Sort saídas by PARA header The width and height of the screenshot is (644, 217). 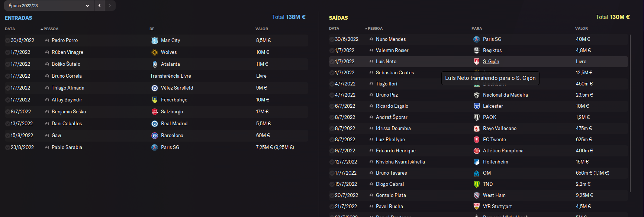477,29
